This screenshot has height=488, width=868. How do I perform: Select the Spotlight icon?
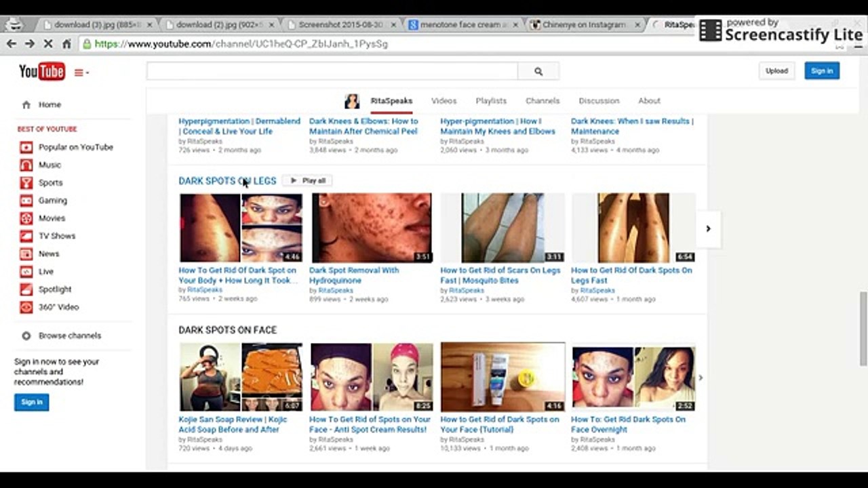point(26,289)
